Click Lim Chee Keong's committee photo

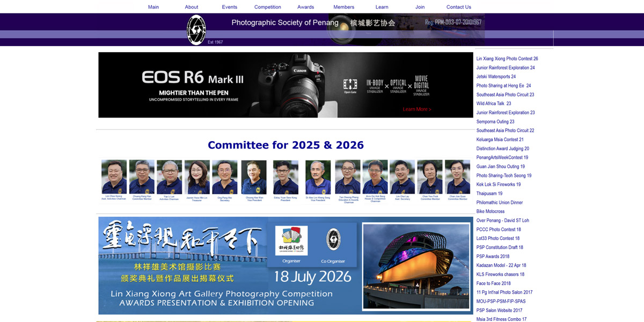coord(114,177)
